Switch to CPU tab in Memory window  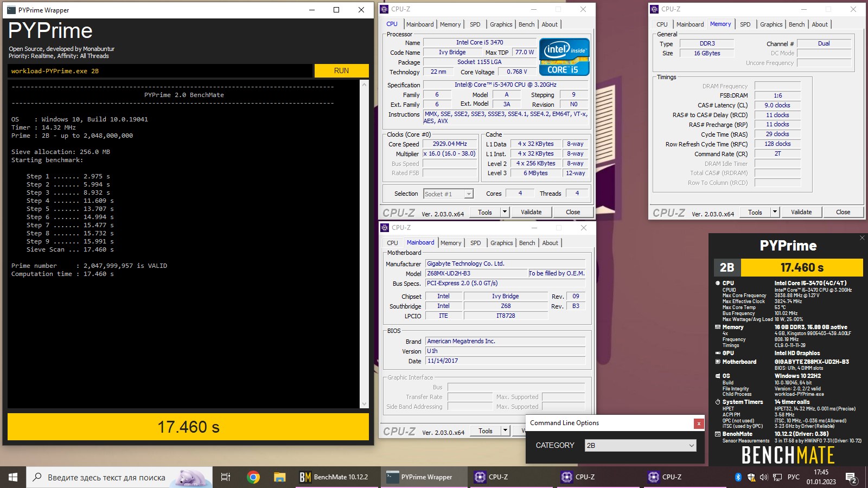click(662, 24)
